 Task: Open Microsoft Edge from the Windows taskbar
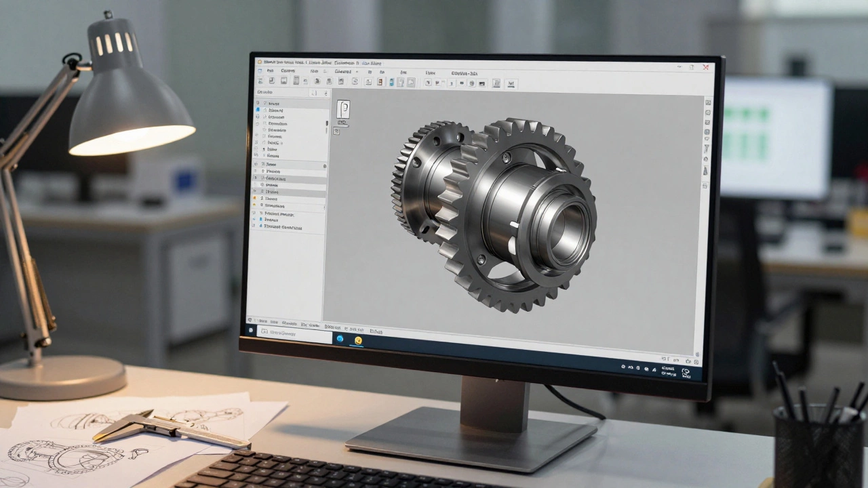tap(340, 339)
